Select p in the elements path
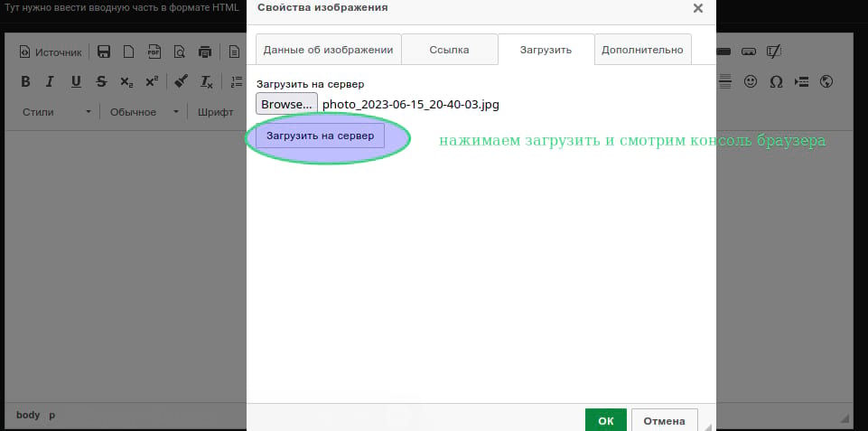Viewport: 868px width, 431px height. tap(52, 415)
